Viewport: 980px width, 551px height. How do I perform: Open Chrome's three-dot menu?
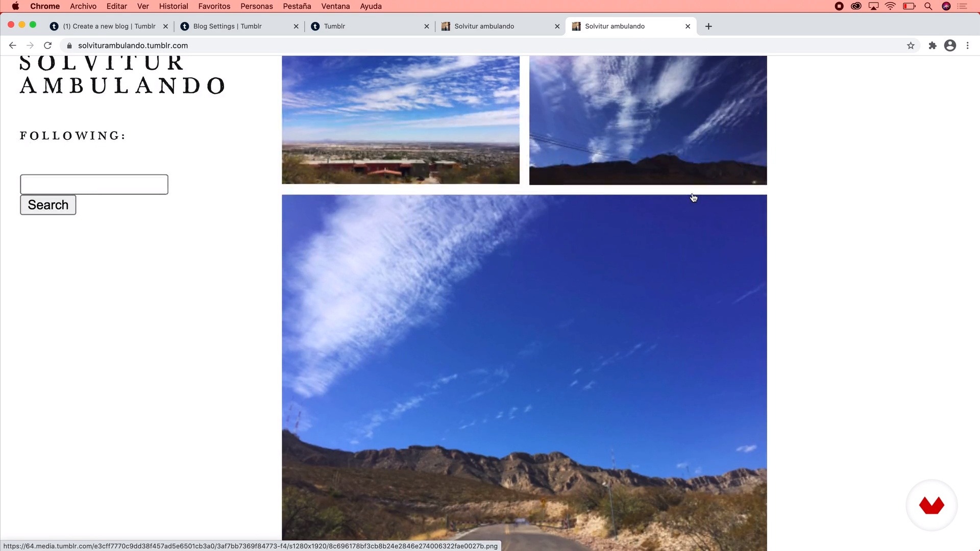tap(968, 45)
